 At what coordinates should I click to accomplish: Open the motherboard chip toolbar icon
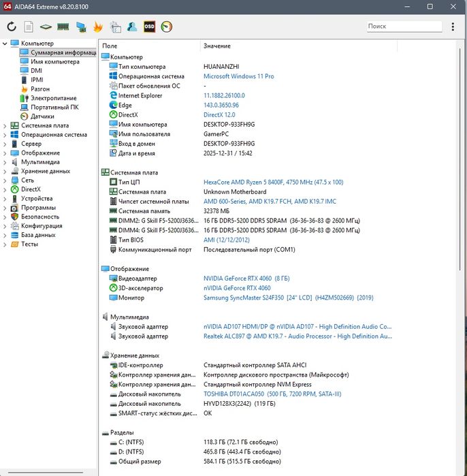46,27
